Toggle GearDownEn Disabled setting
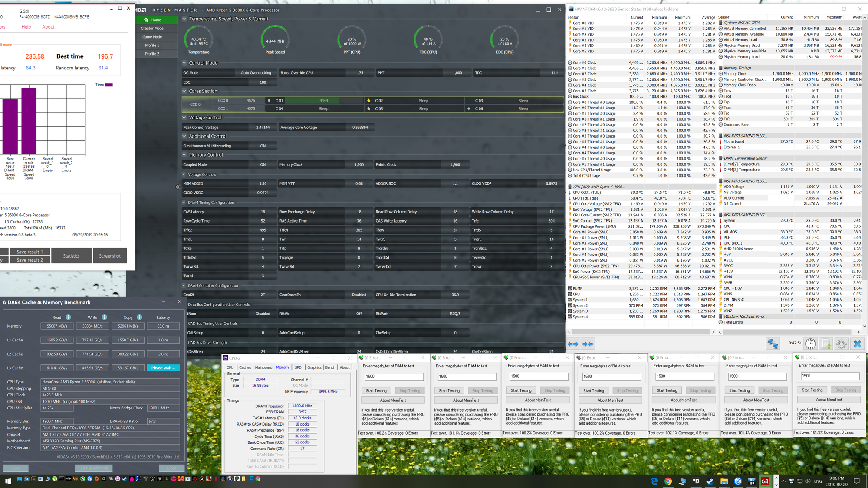 359,295
